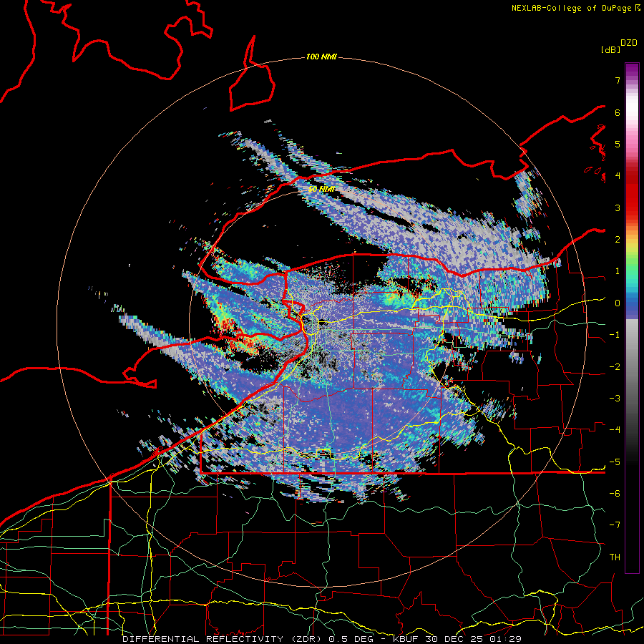Screen dimensions: 644x644
Task: Click the KBUF radar site identifier
Action: (x=404, y=639)
